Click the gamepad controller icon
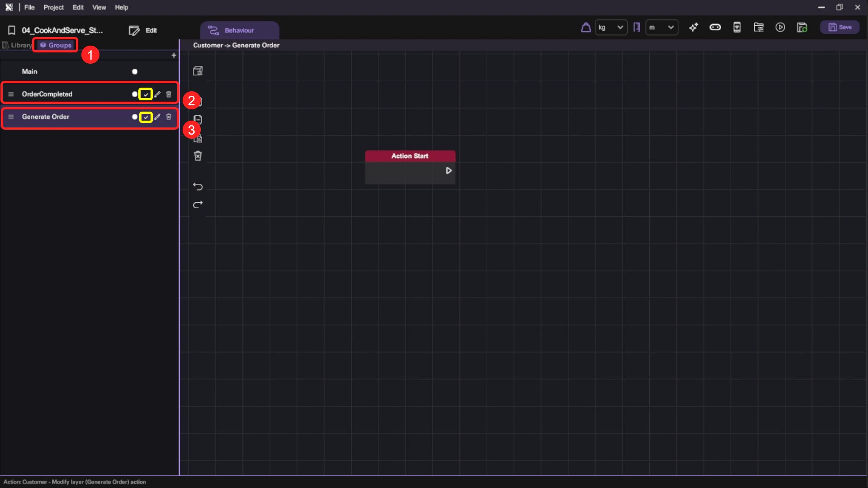 pyautogui.click(x=715, y=28)
